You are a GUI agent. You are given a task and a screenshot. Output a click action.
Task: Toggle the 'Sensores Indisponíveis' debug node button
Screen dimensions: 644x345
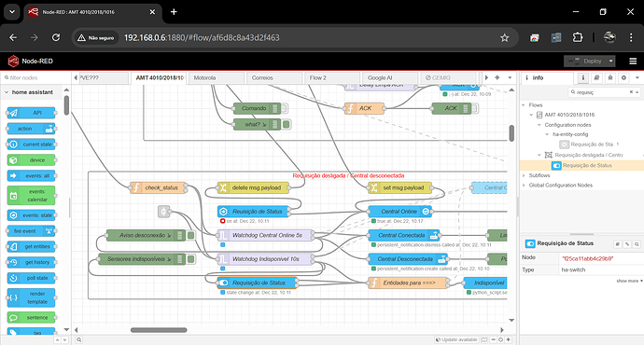(x=191, y=259)
